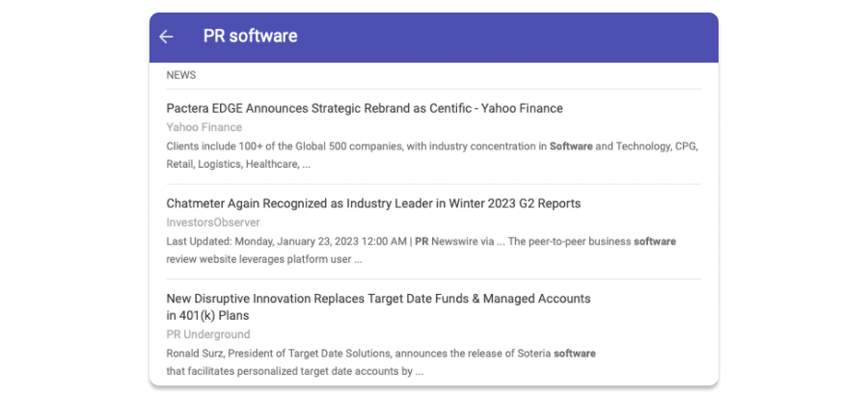Click "review website leverages platform user" line
This screenshot has height=398, width=868.
263,259
